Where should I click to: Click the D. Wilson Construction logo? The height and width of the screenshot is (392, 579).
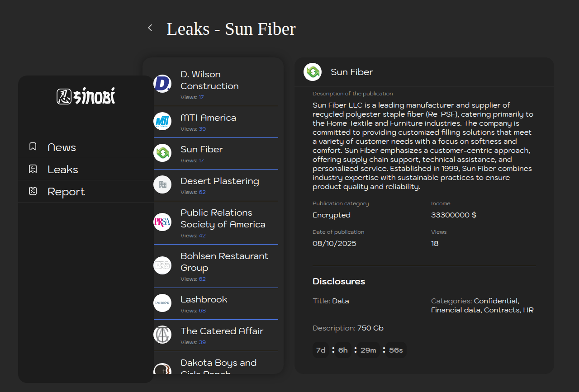(162, 84)
